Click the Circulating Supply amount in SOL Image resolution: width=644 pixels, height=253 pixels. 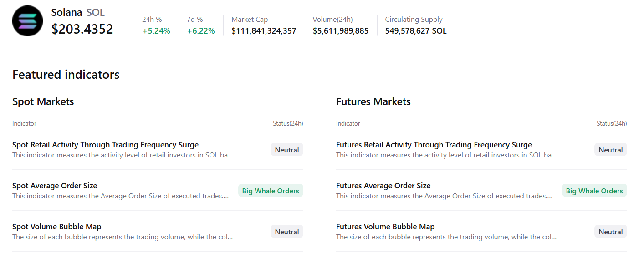(x=415, y=31)
